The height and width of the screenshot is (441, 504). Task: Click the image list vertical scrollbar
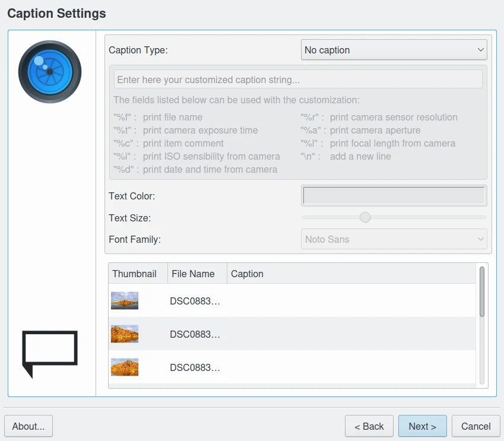pyautogui.click(x=482, y=292)
